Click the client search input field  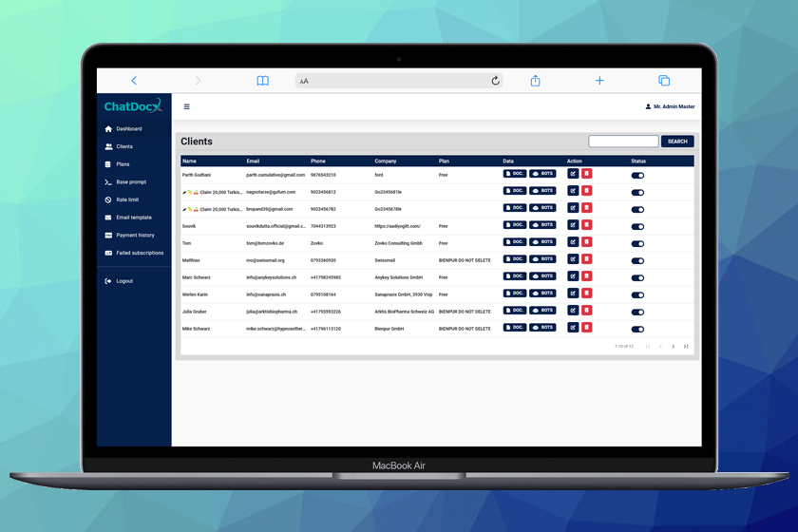[x=623, y=142]
